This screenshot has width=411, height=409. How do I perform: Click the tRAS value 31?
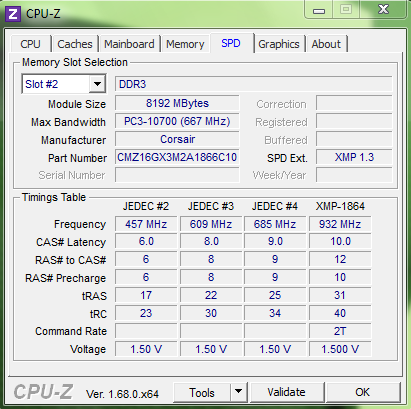(340, 295)
